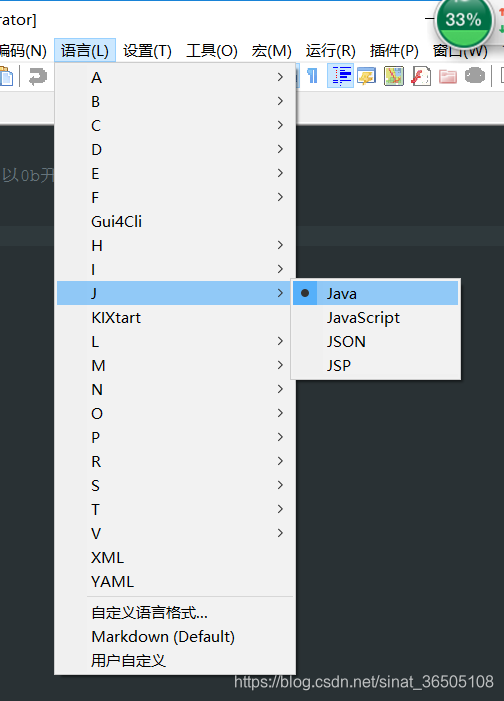Toggle the indent guide toolbar icon
The image size is (504, 701).
coord(340,76)
